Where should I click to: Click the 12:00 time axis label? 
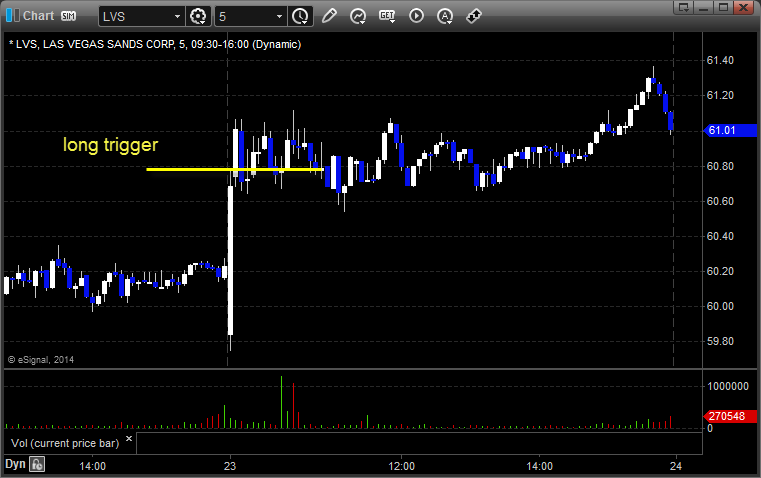[x=401, y=466]
